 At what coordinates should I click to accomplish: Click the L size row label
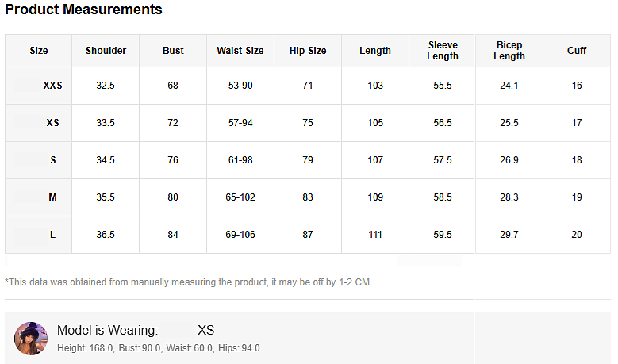(x=52, y=235)
